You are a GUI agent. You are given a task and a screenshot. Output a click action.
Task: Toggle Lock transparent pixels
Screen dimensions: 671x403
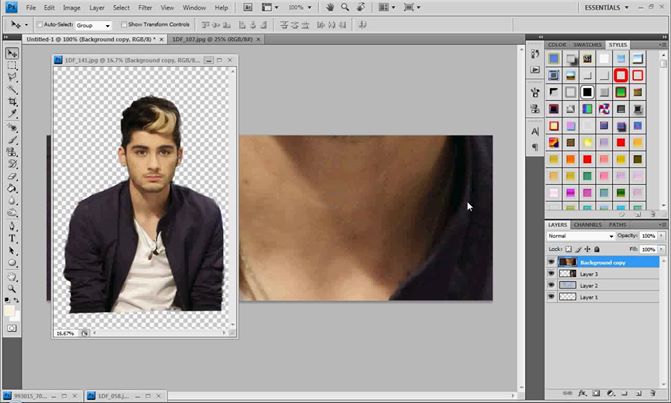click(x=568, y=249)
